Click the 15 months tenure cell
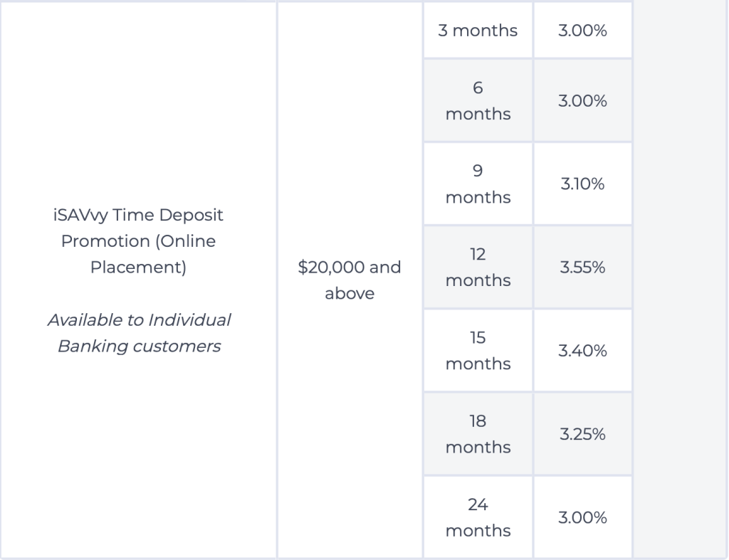The image size is (729, 560). pos(478,350)
